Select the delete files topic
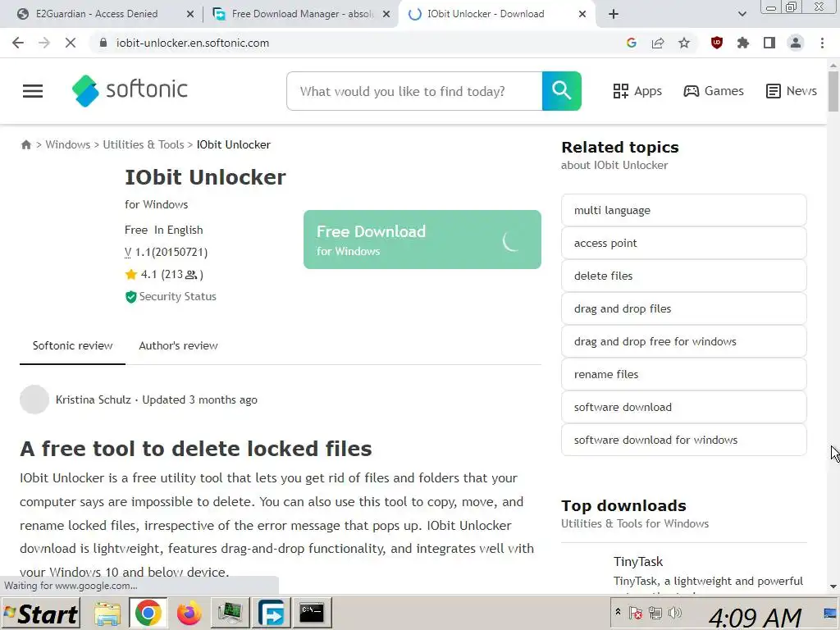 point(683,276)
